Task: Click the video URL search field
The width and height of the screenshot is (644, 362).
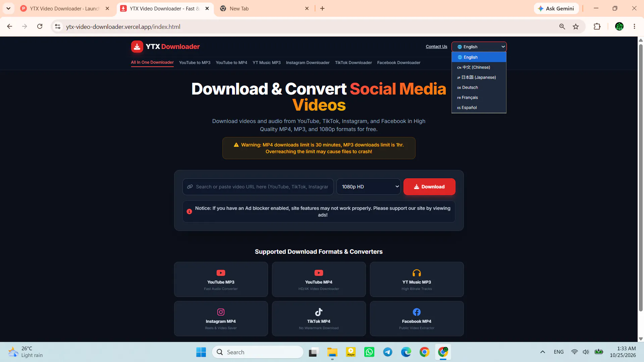Action: click(258, 187)
